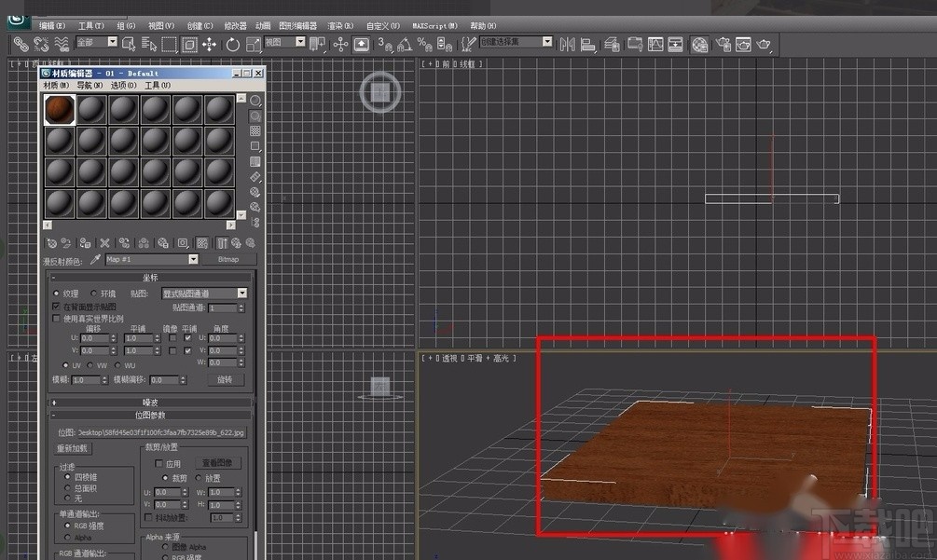Image resolution: width=937 pixels, height=560 pixels.
Task: Open the 渲染(R) menu
Action: pos(338,25)
